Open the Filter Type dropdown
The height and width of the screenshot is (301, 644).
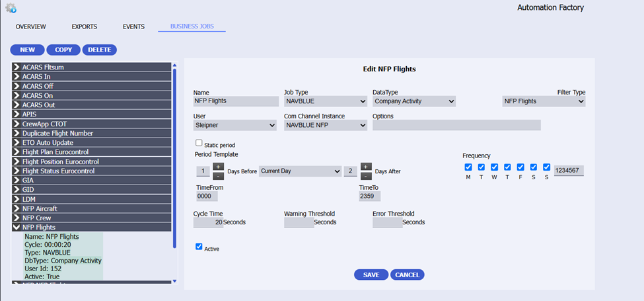(544, 101)
